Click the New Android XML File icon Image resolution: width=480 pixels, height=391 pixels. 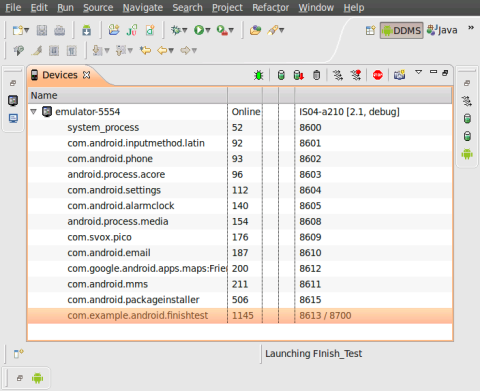150,30
